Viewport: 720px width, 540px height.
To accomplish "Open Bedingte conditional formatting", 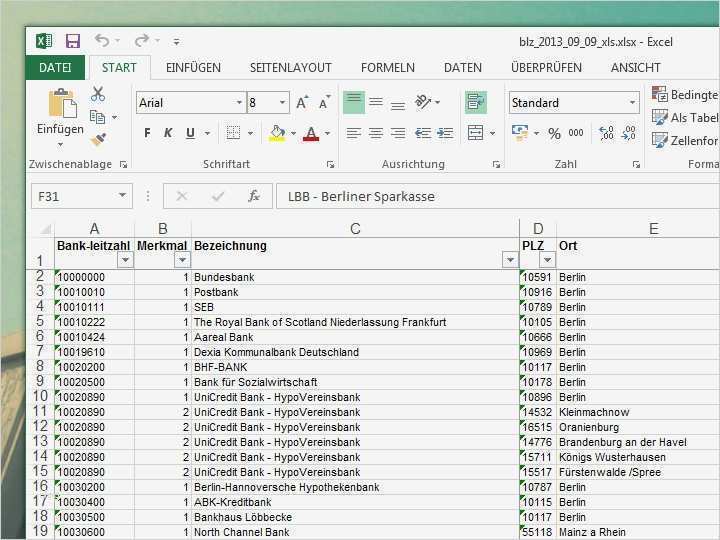I will pyautogui.click(x=685, y=95).
